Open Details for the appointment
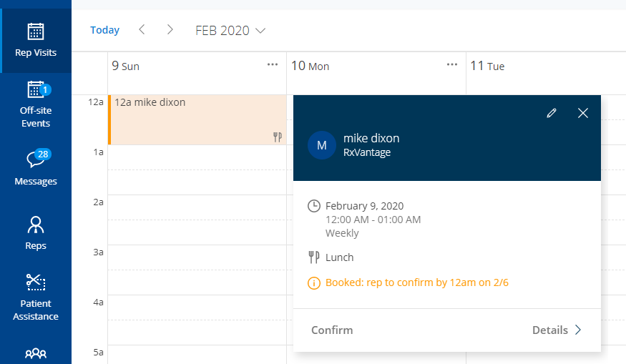 coord(557,330)
